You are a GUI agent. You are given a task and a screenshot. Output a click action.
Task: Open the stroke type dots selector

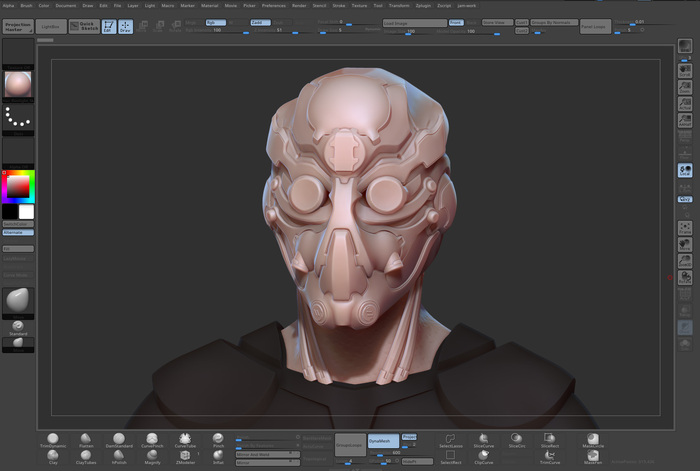coord(18,118)
